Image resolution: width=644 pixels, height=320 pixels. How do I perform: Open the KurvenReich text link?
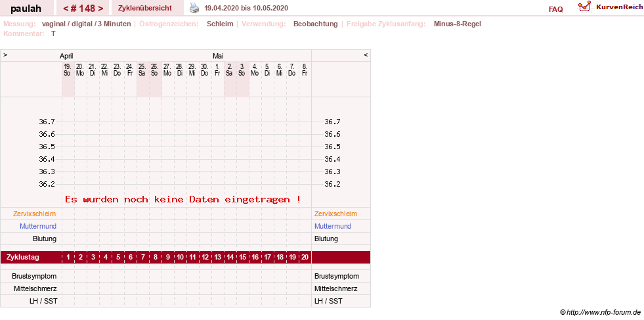[619, 7]
